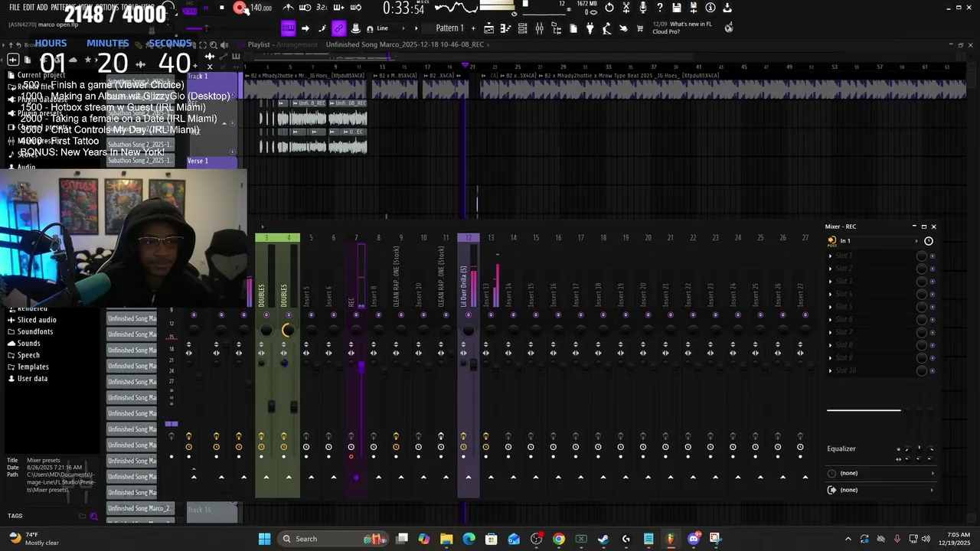The width and height of the screenshot is (980, 551).
Task: Expand the Slot 2 arrow
Action: (x=831, y=269)
